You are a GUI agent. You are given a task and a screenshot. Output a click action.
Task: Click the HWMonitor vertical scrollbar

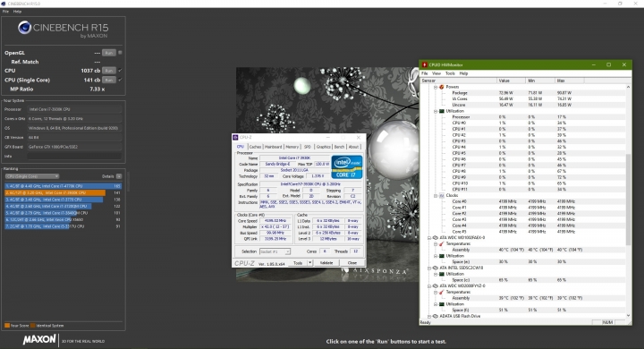(x=628, y=200)
